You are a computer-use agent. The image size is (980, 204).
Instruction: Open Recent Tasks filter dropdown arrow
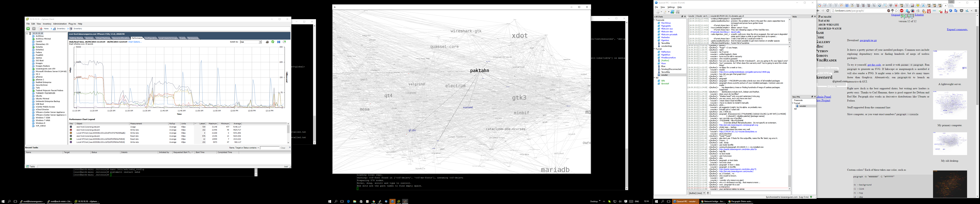tap(258, 148)
